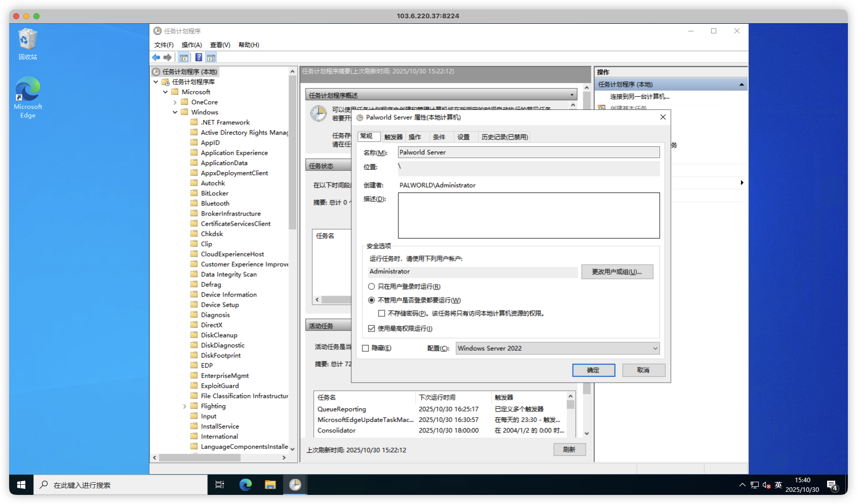Open File Explorer from the taskbar
The width and height of the screenshot is (857, 504).
click(x=270, y=485)
